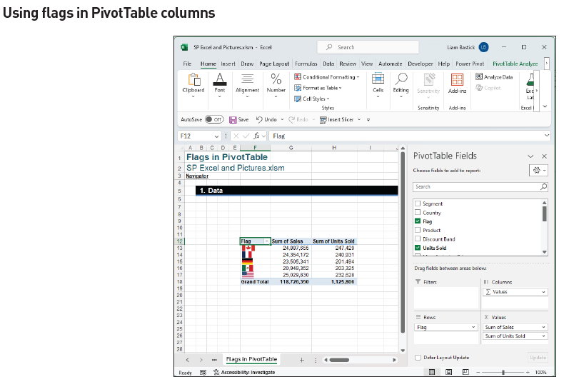This screenshot has width=564, height=392.
Task: Open PivotTable Fields tools gear menu
Action: 538,170
